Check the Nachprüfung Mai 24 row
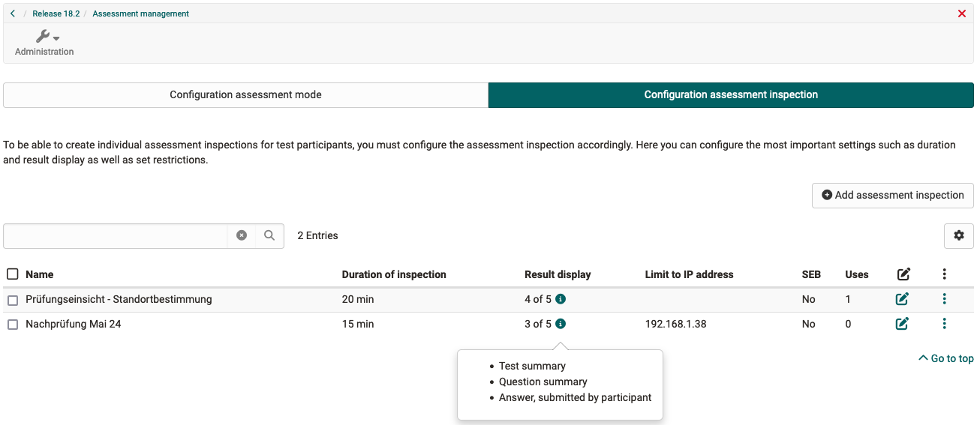This screenshot has width=980, height=425. [x=12, y=325]
